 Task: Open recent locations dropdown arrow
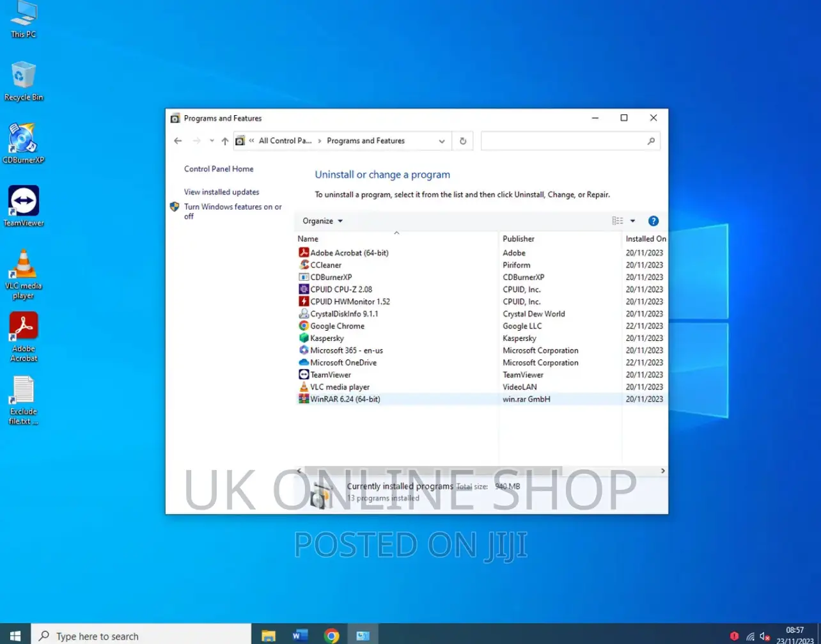[x=212, y=141]
